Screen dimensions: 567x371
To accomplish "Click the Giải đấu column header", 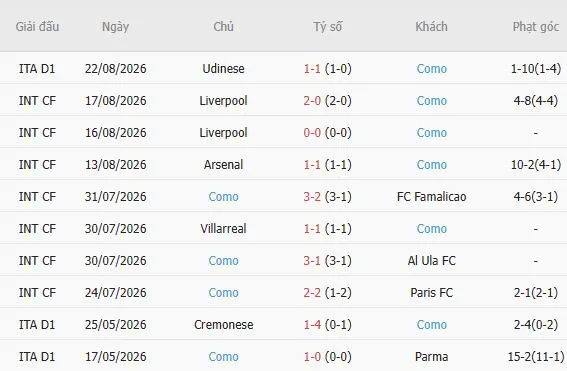I will tap(37, 27).
